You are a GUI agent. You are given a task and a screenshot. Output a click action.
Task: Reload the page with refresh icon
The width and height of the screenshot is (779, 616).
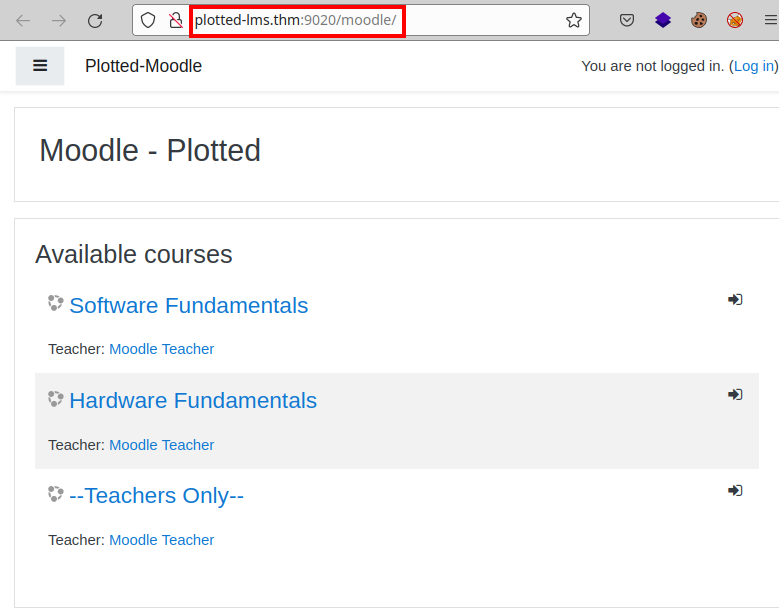95,20
